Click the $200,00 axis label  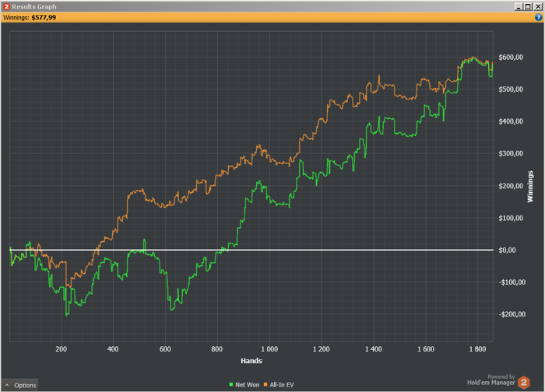tap(511, 186)
